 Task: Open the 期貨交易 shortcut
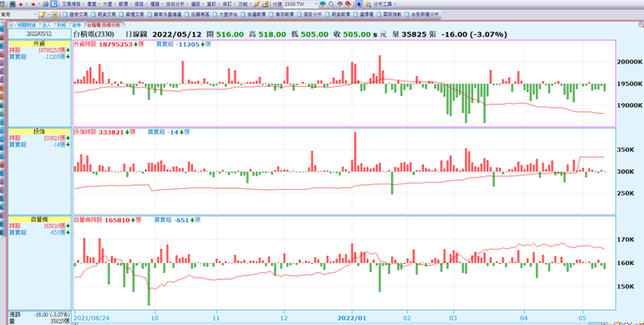click(104, 14)
